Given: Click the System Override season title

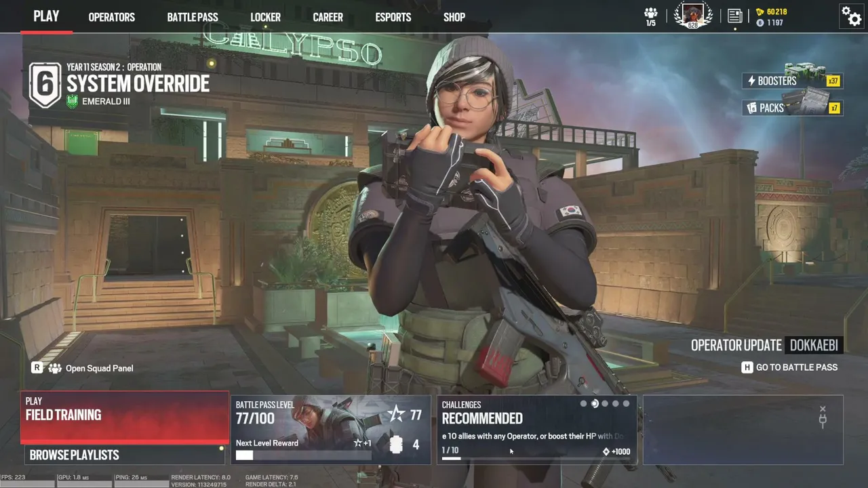Looking at the screenshot, I should (x=138, y=84).
